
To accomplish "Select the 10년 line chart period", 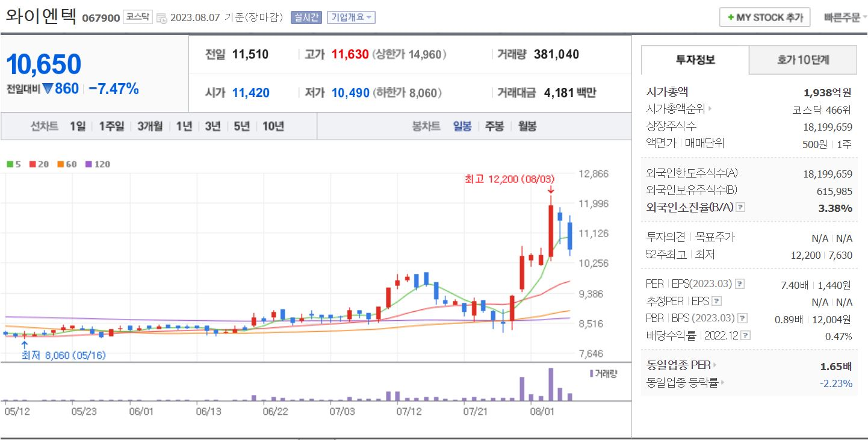I will [273, 126].
